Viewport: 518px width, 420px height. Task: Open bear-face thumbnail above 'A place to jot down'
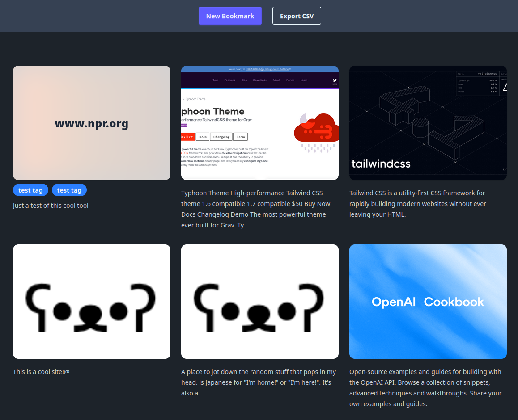[259, 302]
